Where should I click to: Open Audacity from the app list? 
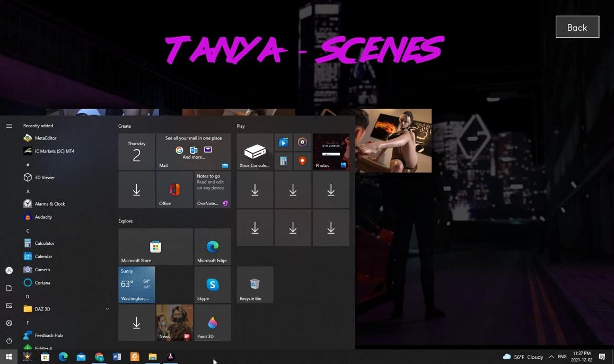click(x=43, y=217)
